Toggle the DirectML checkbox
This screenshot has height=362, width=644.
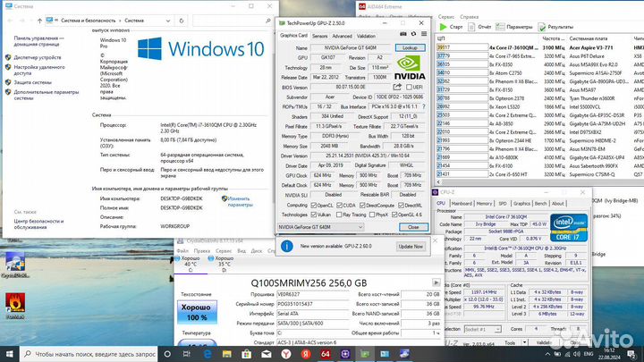coord(401,206)
